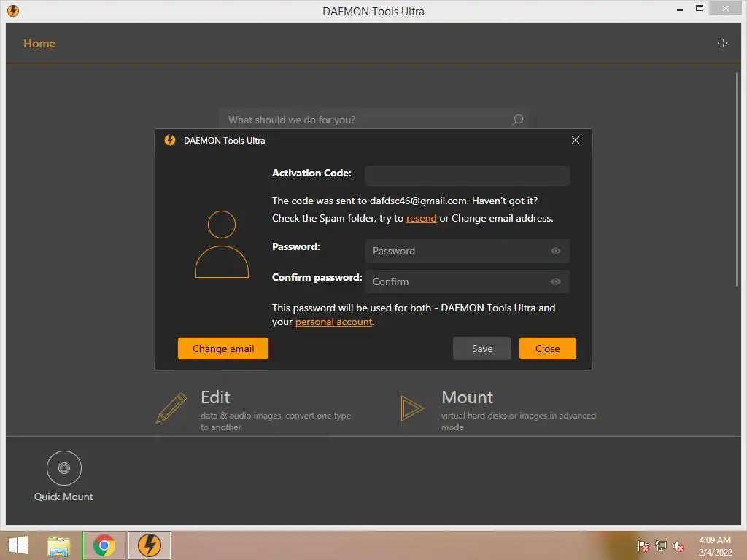The height and width of the screenshot is (560, 747).
Task: Minimize the DAEMON Tools Ultra window
Action: pos(680,9)
